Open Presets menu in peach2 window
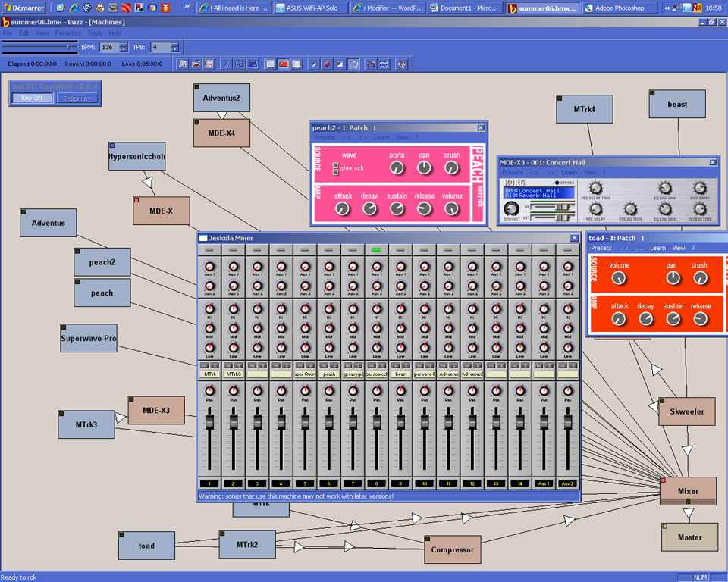Viewport: 728px width, 582px height. click(325, 138)
